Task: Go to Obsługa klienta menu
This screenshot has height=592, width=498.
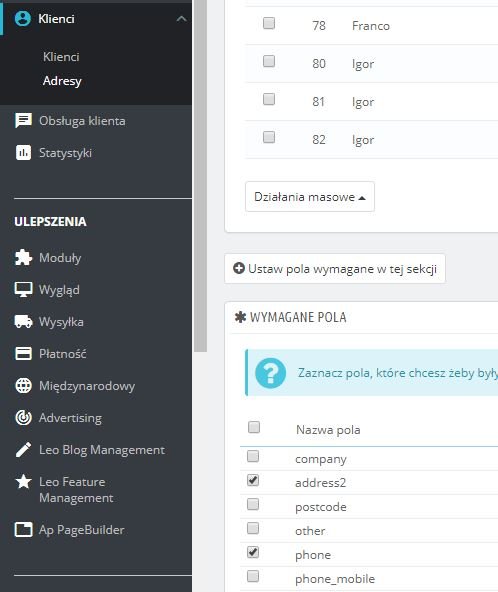Action: click(x=82, y=121)
